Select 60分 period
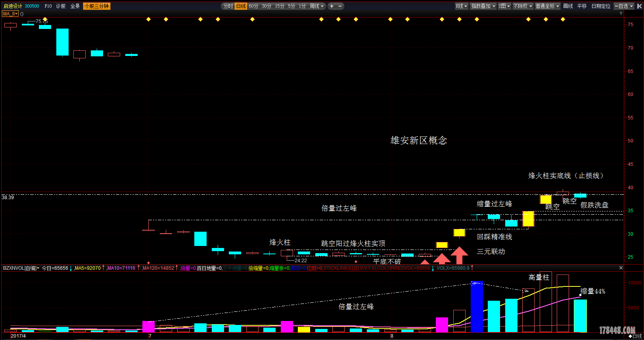The image size is (644, 340). [x=253, y=6]
